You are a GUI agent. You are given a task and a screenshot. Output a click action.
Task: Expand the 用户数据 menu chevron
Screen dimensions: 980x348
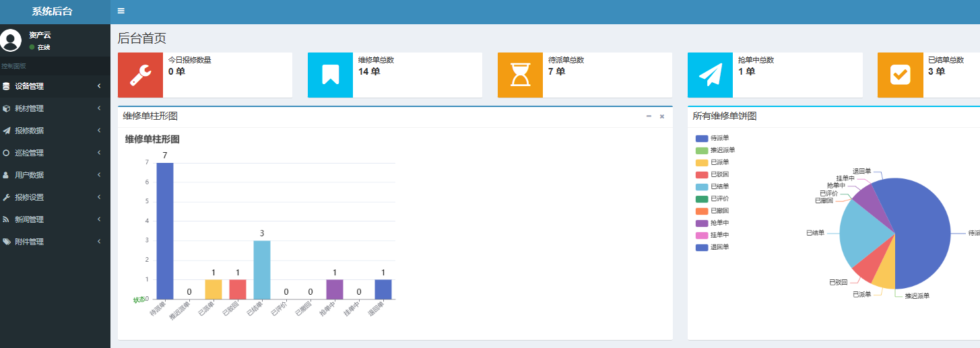click(99, 175)
